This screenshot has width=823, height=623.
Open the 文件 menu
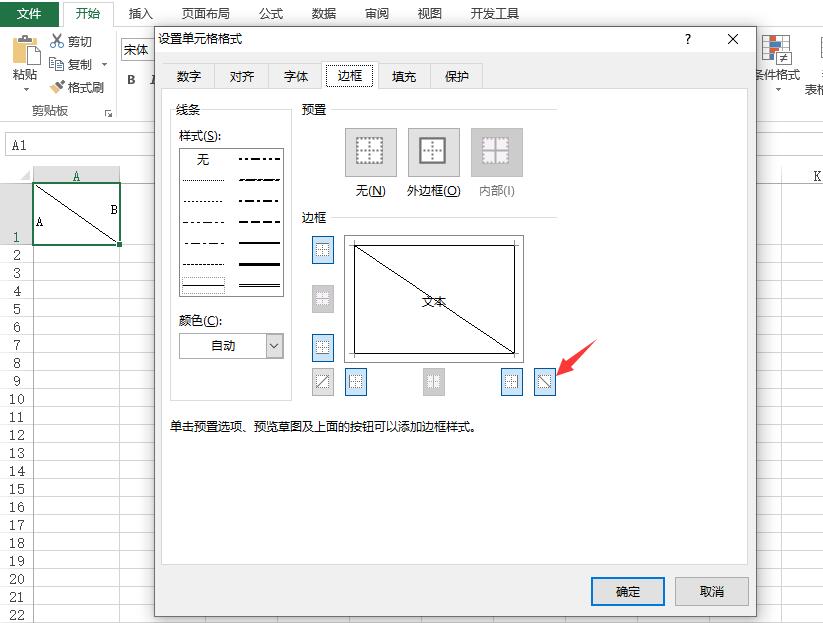tap(29, 13)
